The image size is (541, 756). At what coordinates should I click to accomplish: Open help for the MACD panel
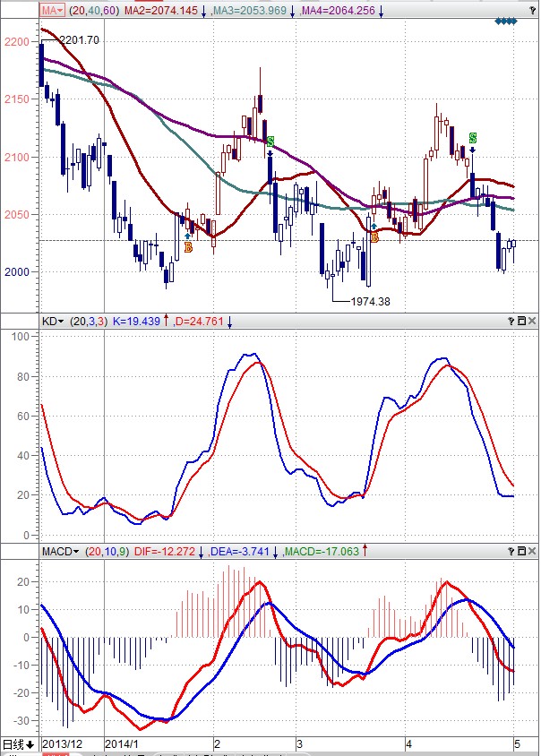(511, 551)
